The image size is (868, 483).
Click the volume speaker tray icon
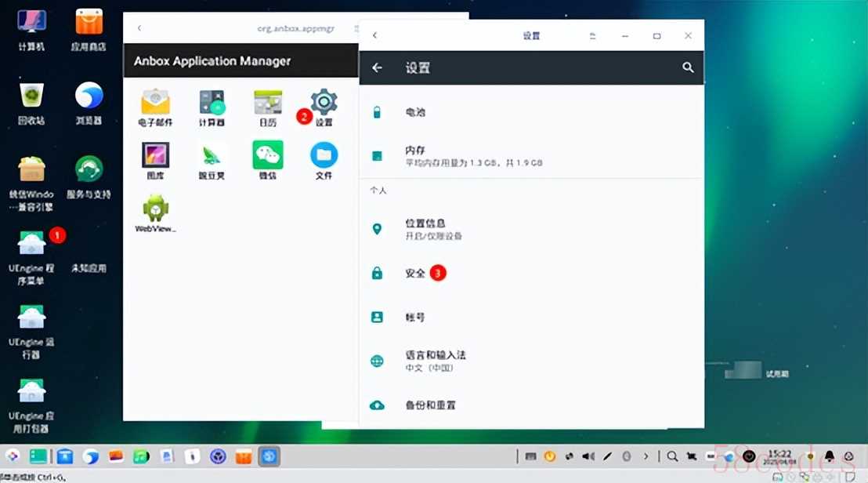pos(588,456)
